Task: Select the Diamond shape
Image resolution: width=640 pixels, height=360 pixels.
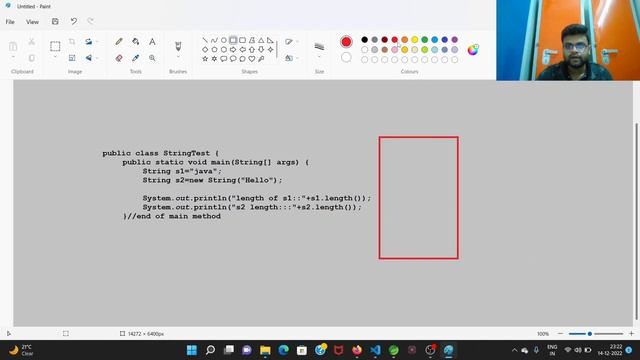Action: [205, 49]
